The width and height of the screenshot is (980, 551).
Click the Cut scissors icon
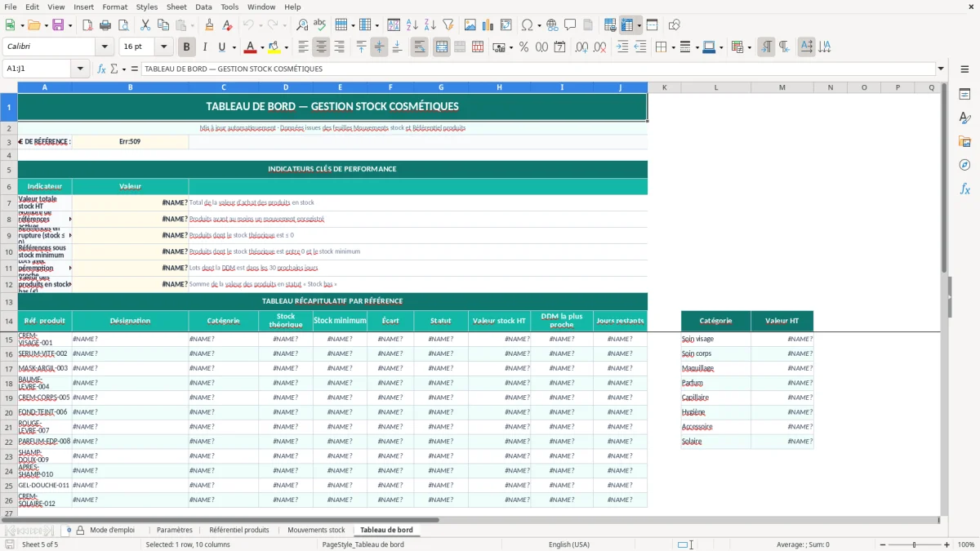pyautogui.click(x=145, y=25)
